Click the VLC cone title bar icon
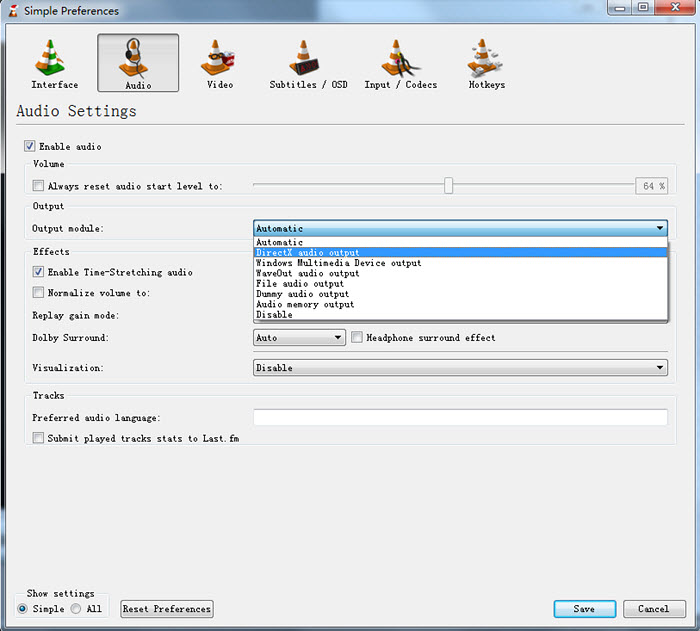The height and width of the screenshot is (631, 700). [13, 11]
